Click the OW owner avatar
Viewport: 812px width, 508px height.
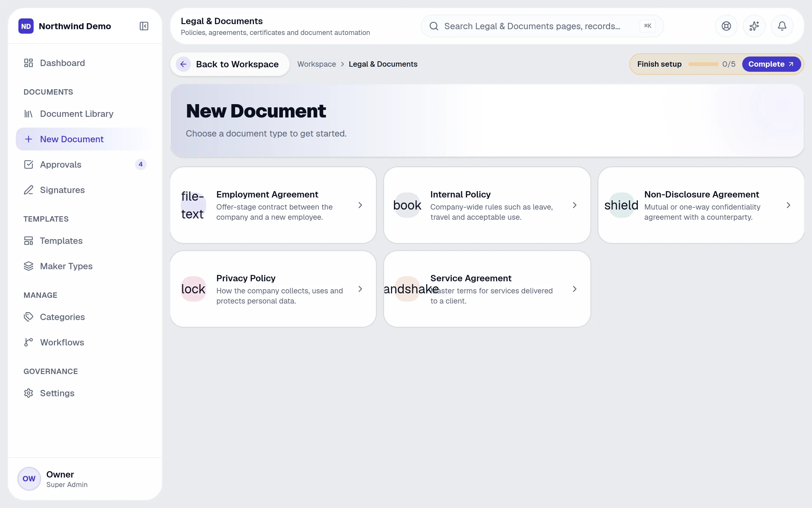pos(29,478)
